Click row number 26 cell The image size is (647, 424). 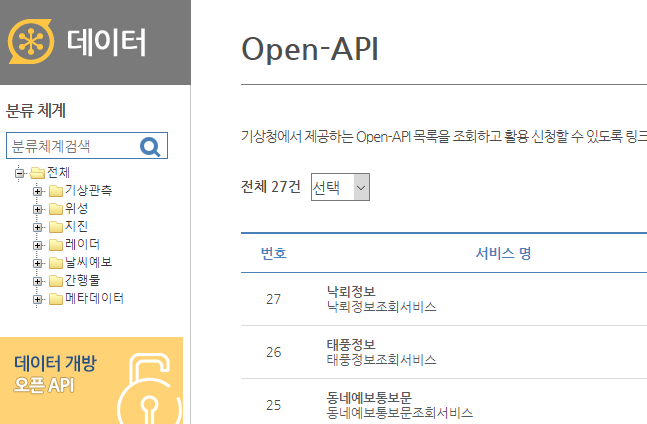pyautogui.click(x=274, y=352)
